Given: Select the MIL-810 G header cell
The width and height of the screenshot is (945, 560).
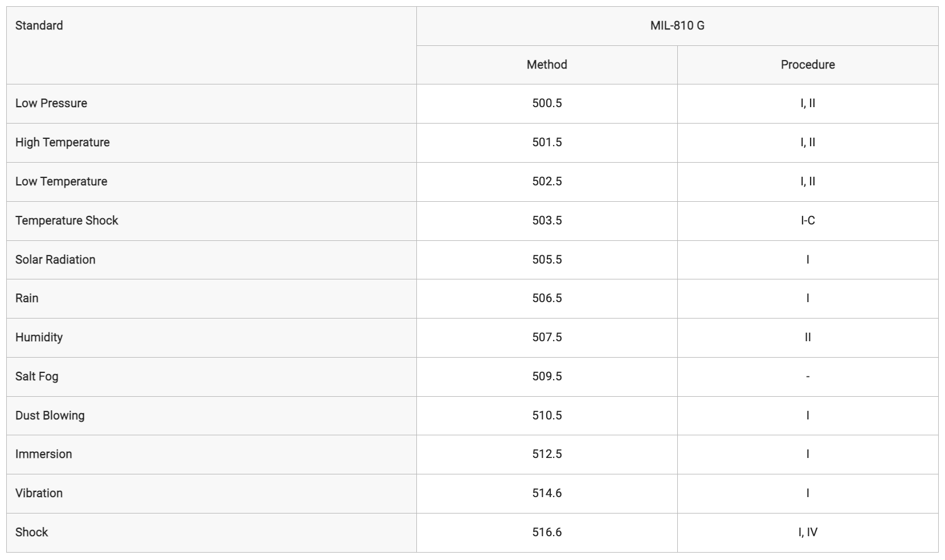Looking at the screenshot, I should 677,26.
